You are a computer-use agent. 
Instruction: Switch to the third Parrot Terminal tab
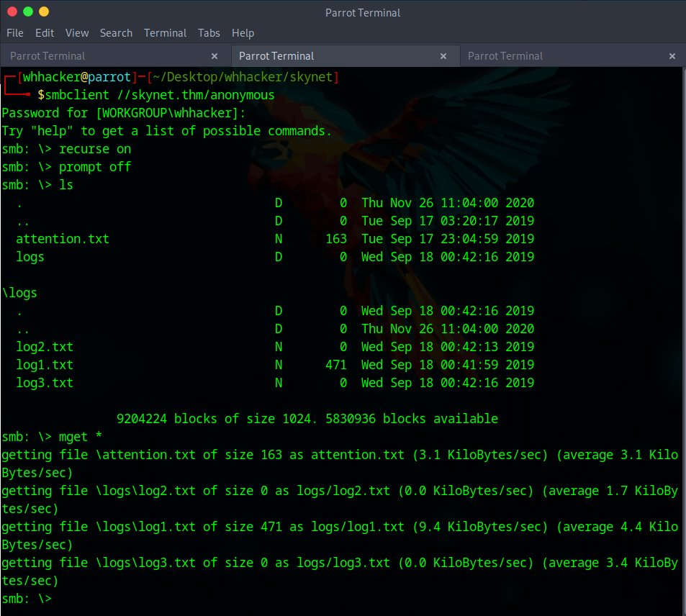point(573,56)
